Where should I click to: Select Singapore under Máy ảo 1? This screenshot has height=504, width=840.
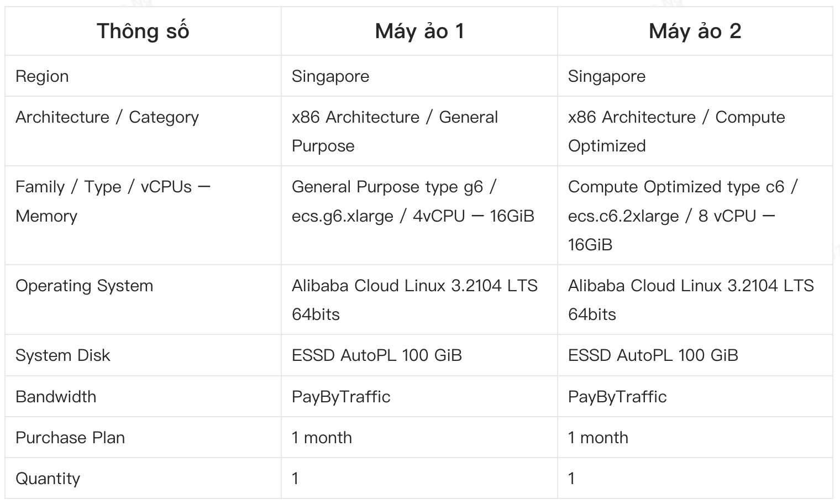click(330, 76)
